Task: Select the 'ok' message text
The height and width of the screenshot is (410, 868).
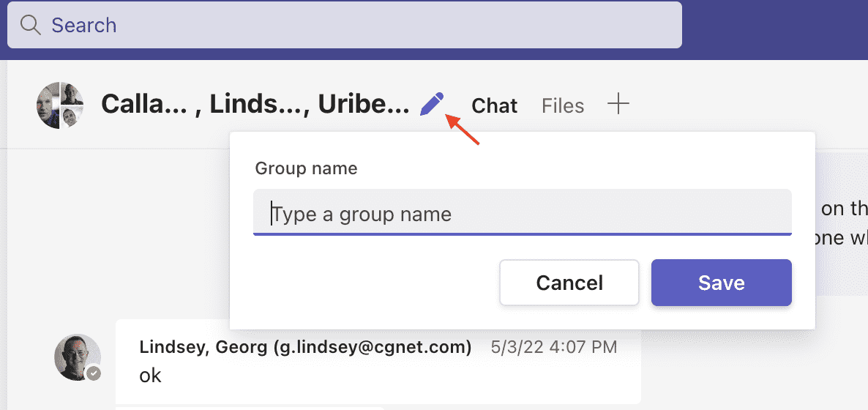Action: (150, 376)
